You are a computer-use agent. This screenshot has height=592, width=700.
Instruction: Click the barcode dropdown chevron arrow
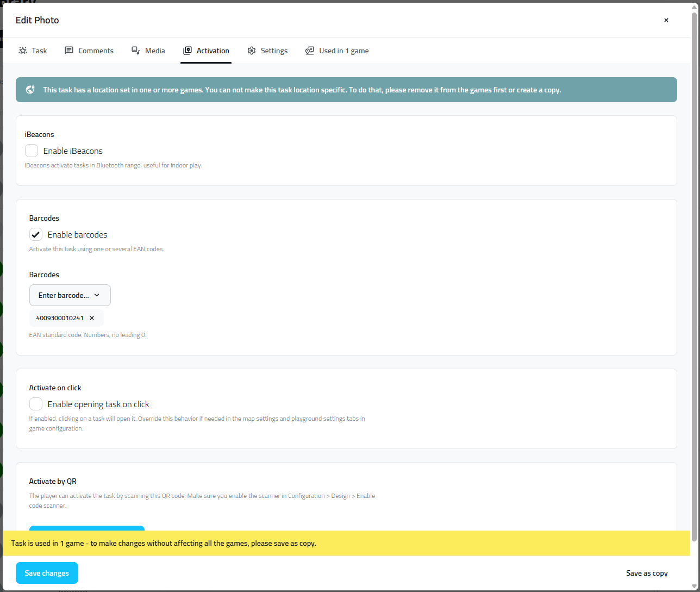97,295
